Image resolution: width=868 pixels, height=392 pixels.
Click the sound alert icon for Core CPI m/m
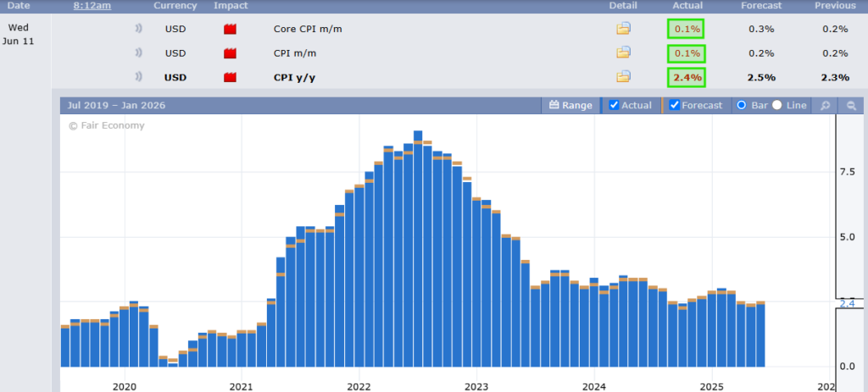coord(138,29)
